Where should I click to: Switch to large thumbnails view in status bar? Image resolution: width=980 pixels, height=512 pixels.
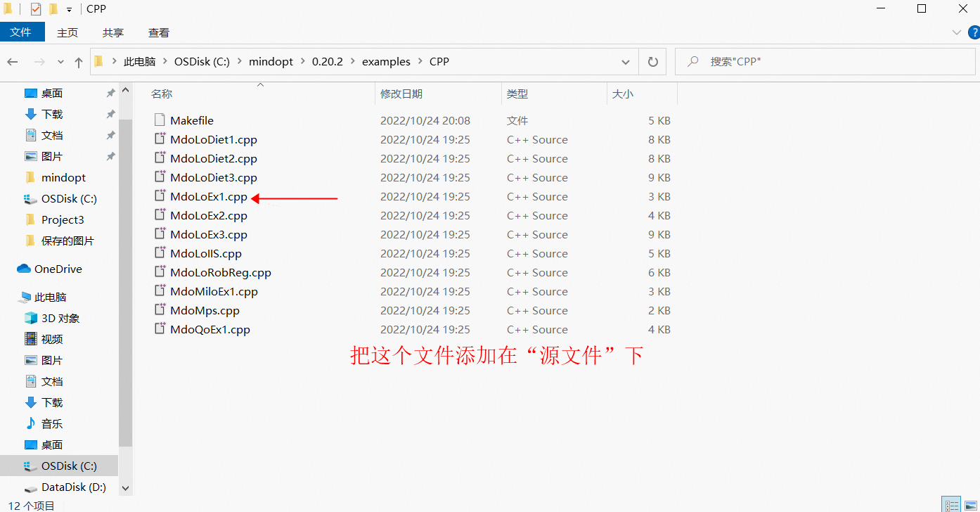point(971,504)
